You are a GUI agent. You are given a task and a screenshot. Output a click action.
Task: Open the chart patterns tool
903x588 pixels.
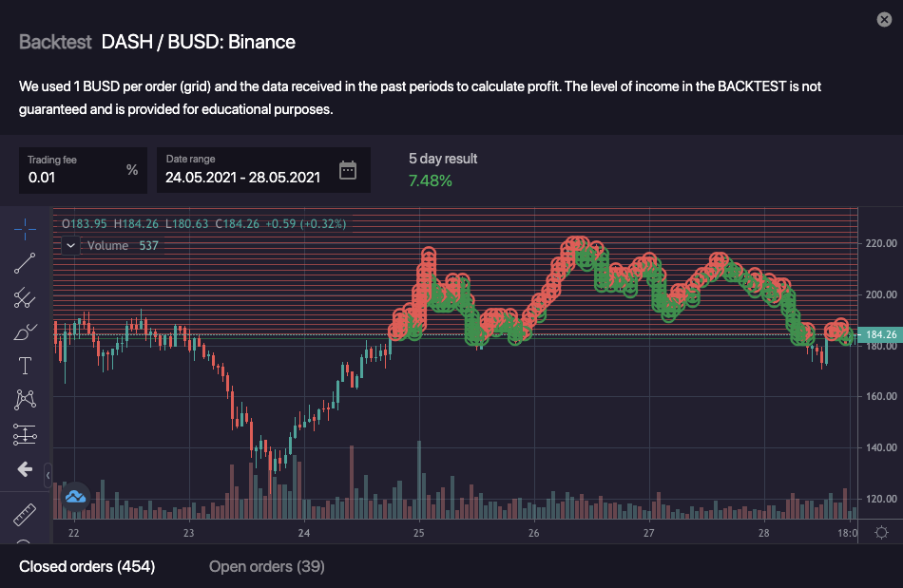click(x=26, y=400)
